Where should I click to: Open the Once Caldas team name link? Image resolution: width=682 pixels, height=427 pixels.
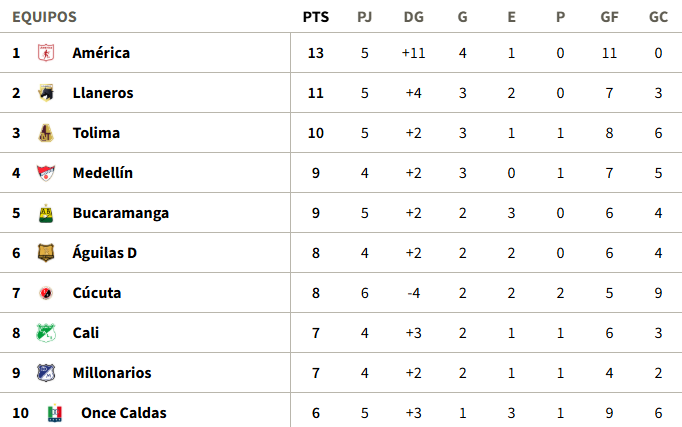[124, 413]
